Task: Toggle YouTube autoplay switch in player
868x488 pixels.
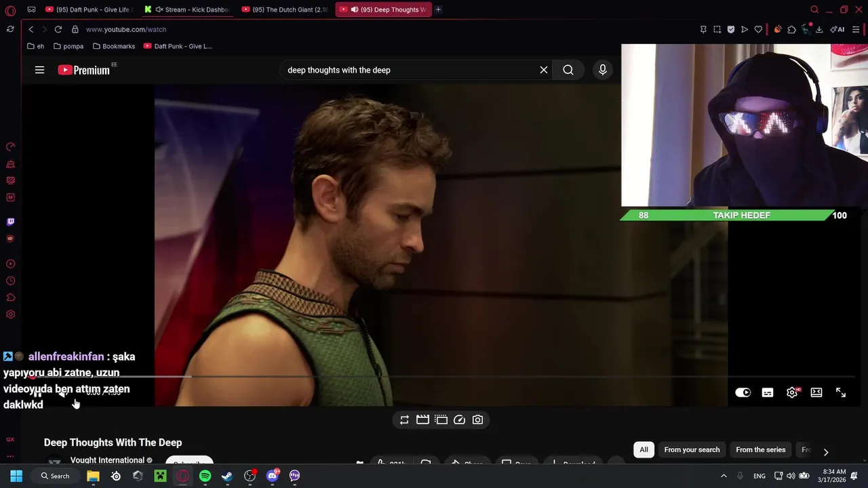Action: pyautogui.click(x=743, y=392)
